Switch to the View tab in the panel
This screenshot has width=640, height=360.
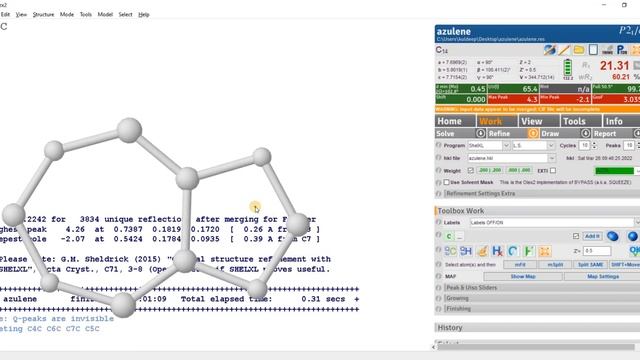pos(539,121)
